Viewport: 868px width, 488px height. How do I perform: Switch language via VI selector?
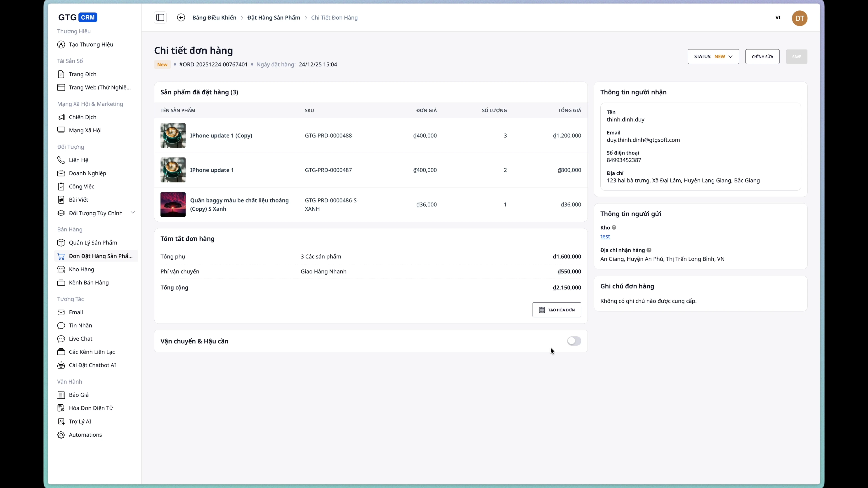point(778,18)
